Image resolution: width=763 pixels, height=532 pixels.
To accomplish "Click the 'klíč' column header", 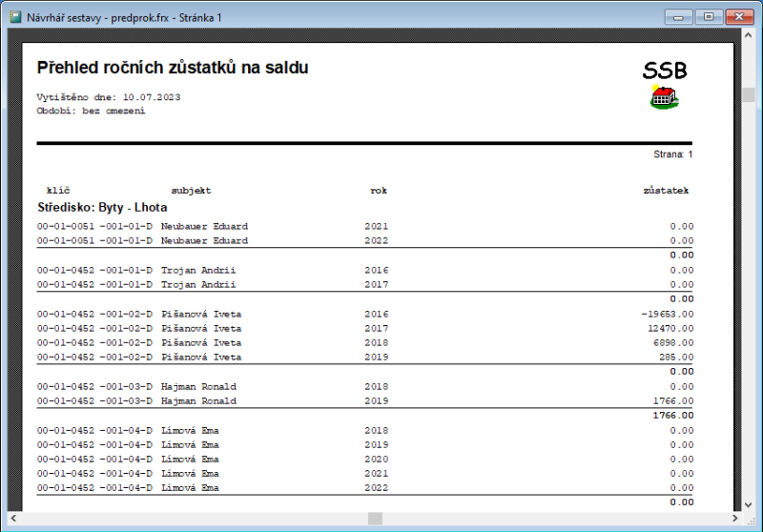I will click(58, 191).
